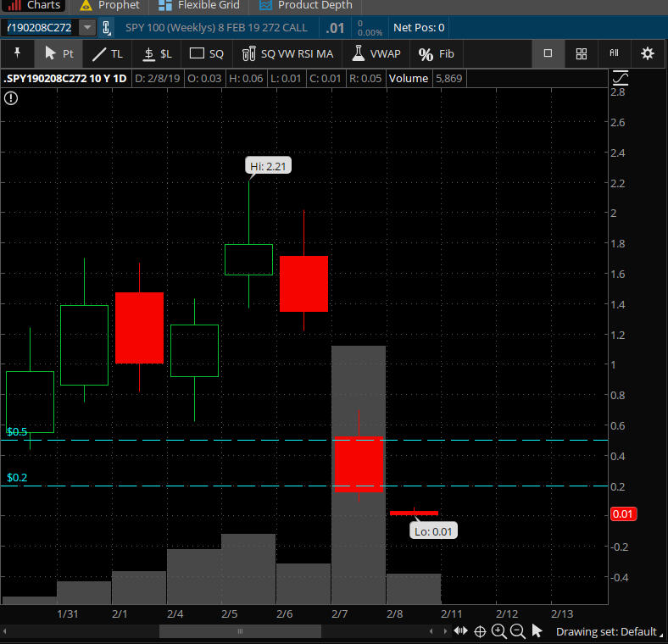Viewport: 668px width, 644px height.
Task: Select the Pt pointer tool
Action: pos(58,53)
